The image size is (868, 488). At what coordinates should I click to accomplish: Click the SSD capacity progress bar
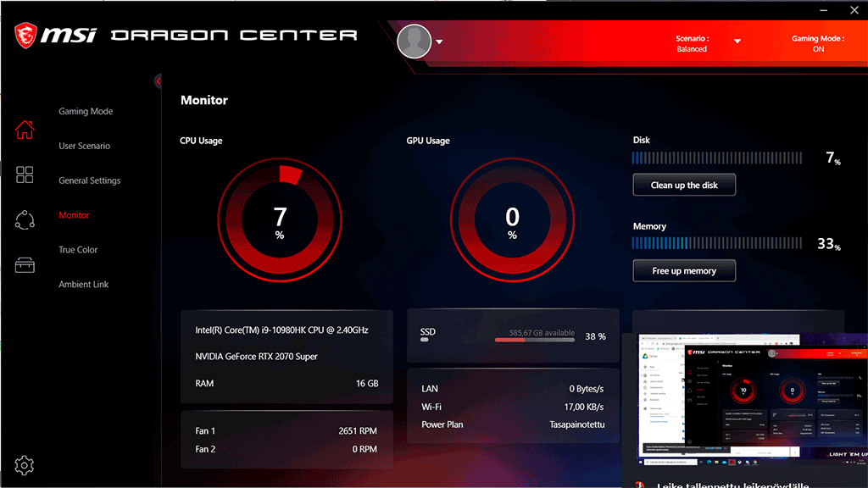535,340
